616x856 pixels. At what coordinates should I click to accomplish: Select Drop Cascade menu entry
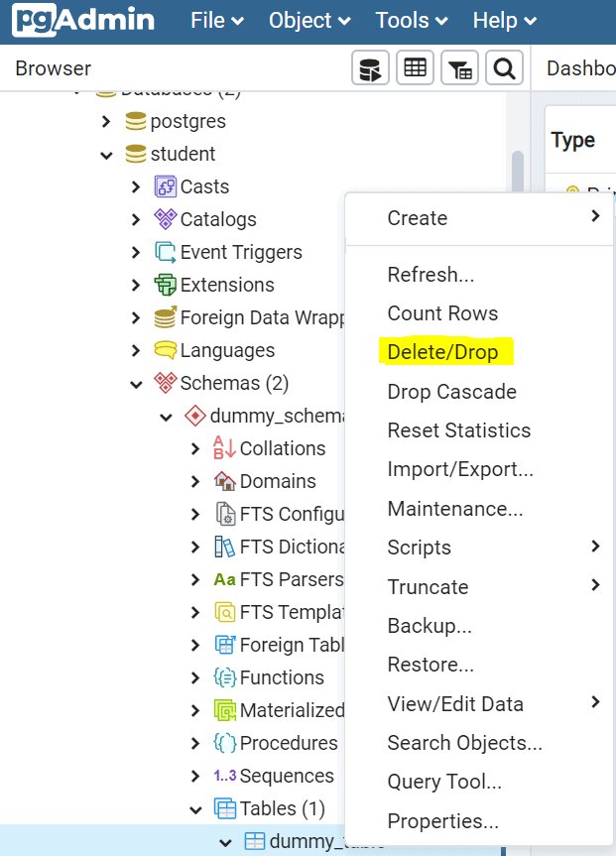tap(451, 392)
